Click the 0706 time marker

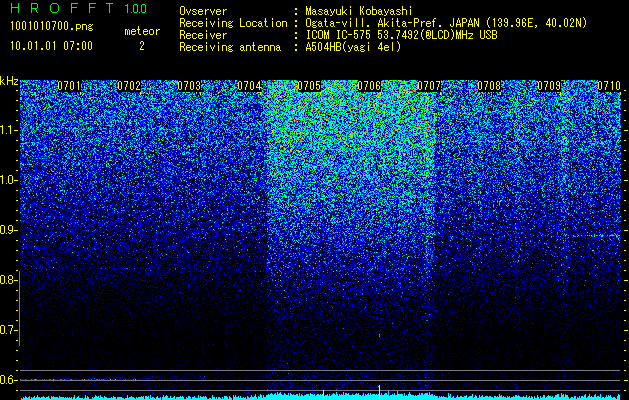(x=369, y=86)
